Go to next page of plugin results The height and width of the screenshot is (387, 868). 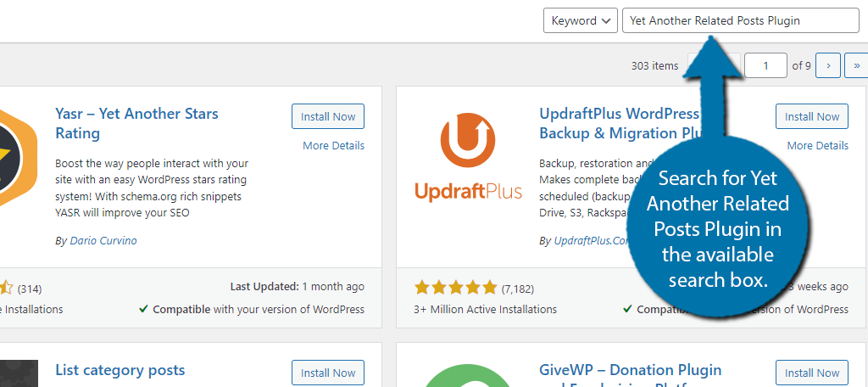pos(828,65)
